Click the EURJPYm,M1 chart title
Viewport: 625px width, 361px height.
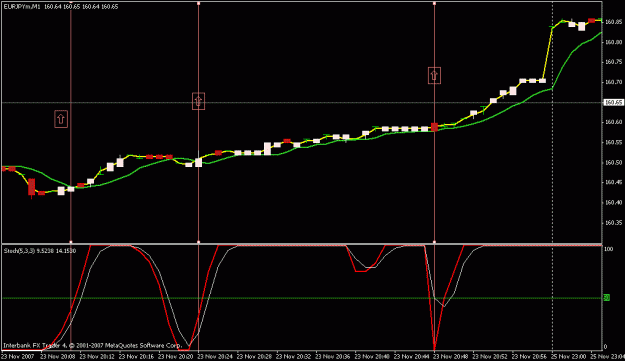coord(22,7)
